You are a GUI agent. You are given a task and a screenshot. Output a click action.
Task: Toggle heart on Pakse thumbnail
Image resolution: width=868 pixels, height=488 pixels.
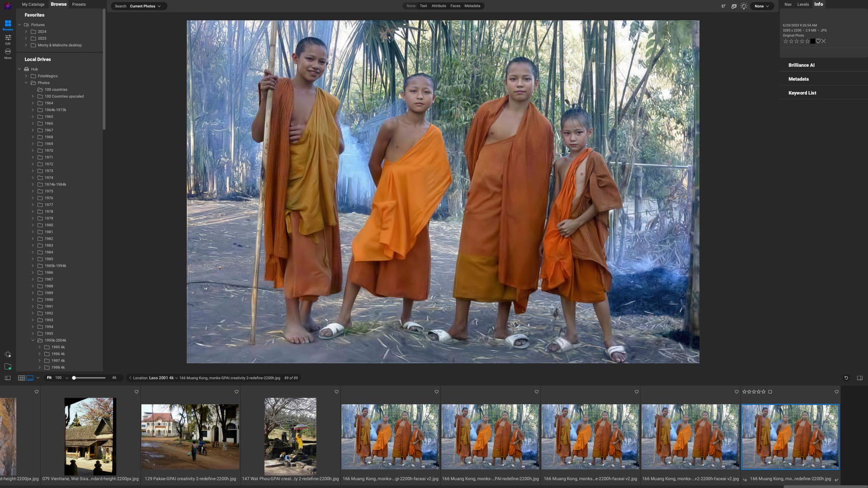pos(236,392)
